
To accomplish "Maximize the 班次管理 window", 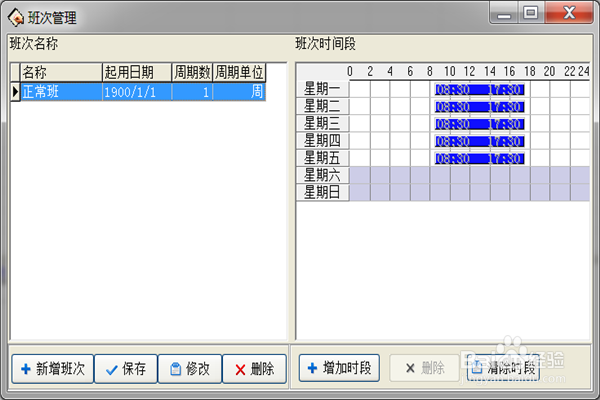I will pos(531,13).
